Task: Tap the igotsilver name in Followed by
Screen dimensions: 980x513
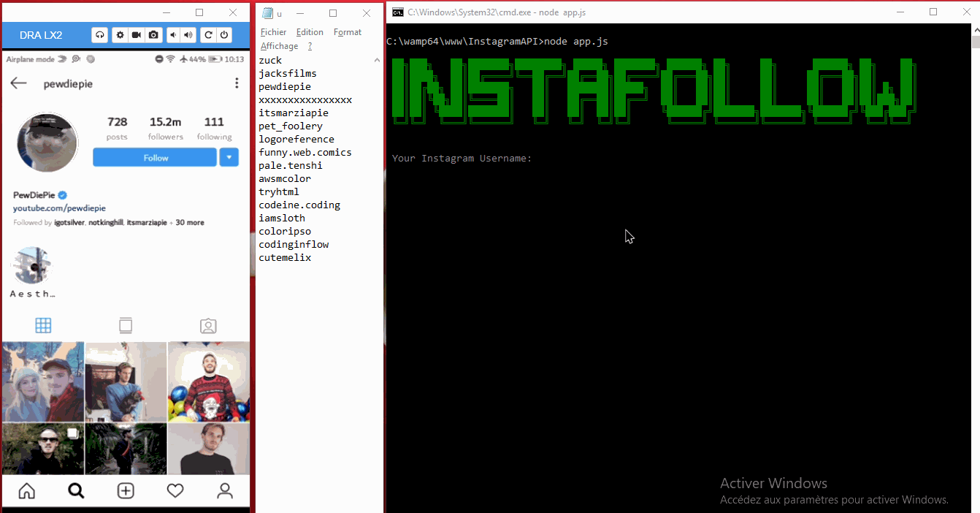Action: [69, 222]
